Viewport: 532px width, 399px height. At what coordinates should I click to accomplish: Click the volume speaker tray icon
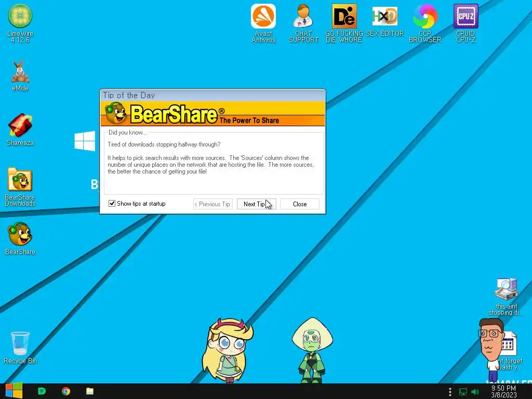[x=475, y=392]
